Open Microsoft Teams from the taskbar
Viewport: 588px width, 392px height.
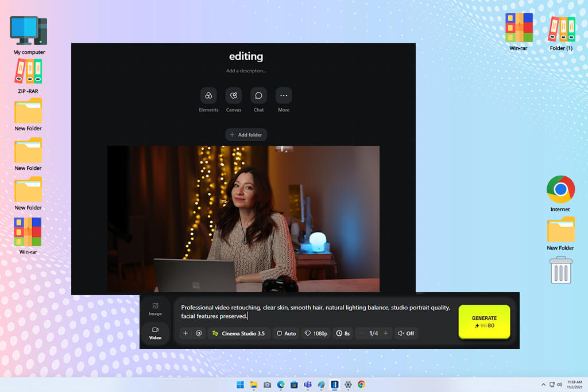(x=308, y=385)
